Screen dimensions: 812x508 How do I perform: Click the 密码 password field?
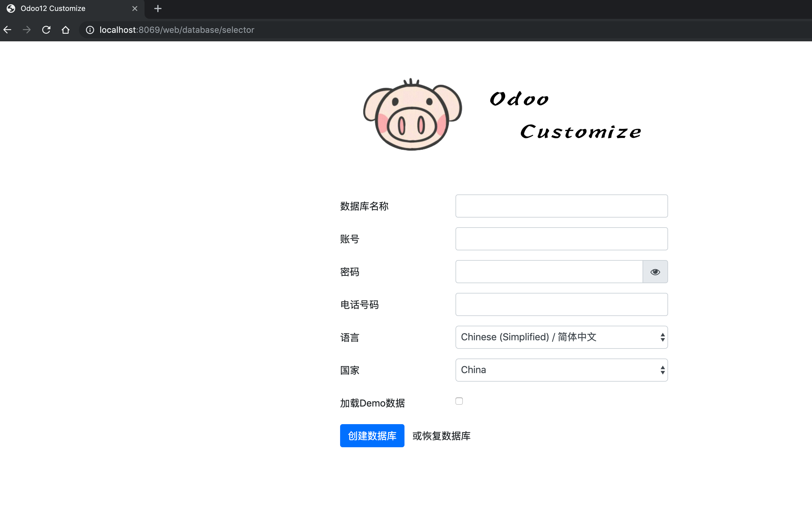click(549, 272)
